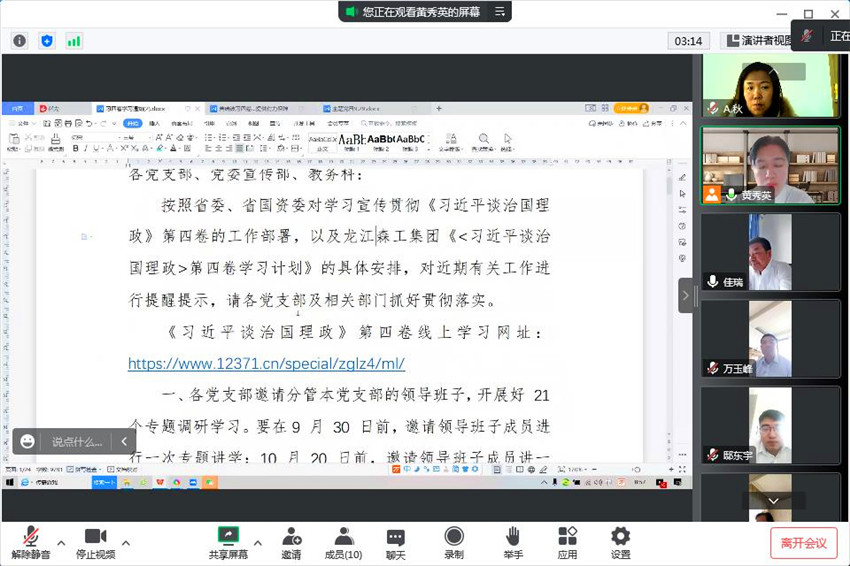
Task: Collapse the participant video sidebar arrow
Action: pos(685,295)
